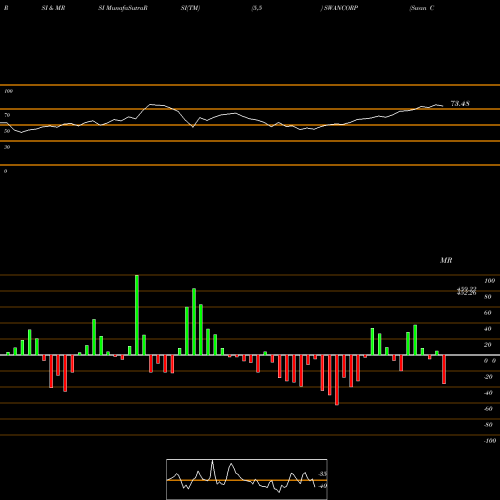The image size is (500, 500).
Task: Click the "SI(TM)" header text
Action: (190, 8)
